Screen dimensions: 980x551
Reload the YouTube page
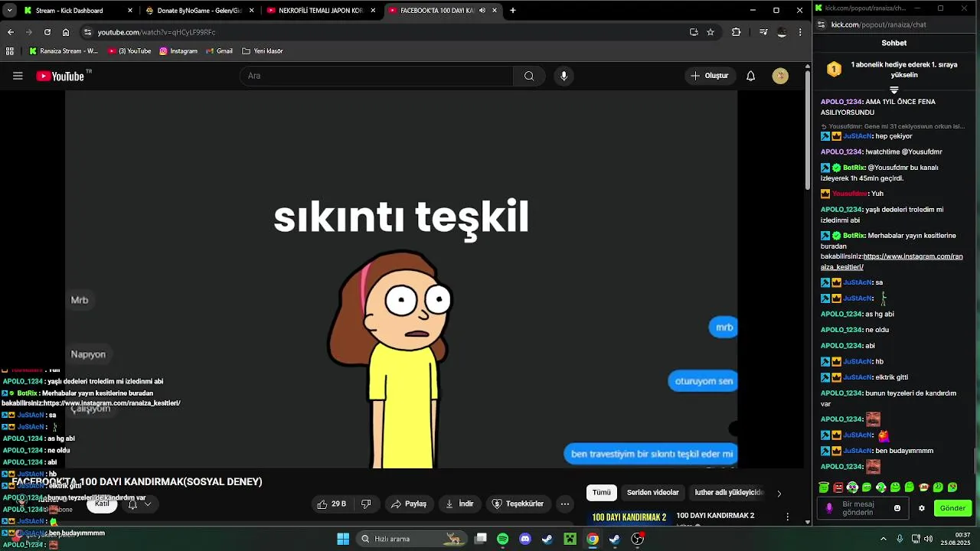coord(47,32)
